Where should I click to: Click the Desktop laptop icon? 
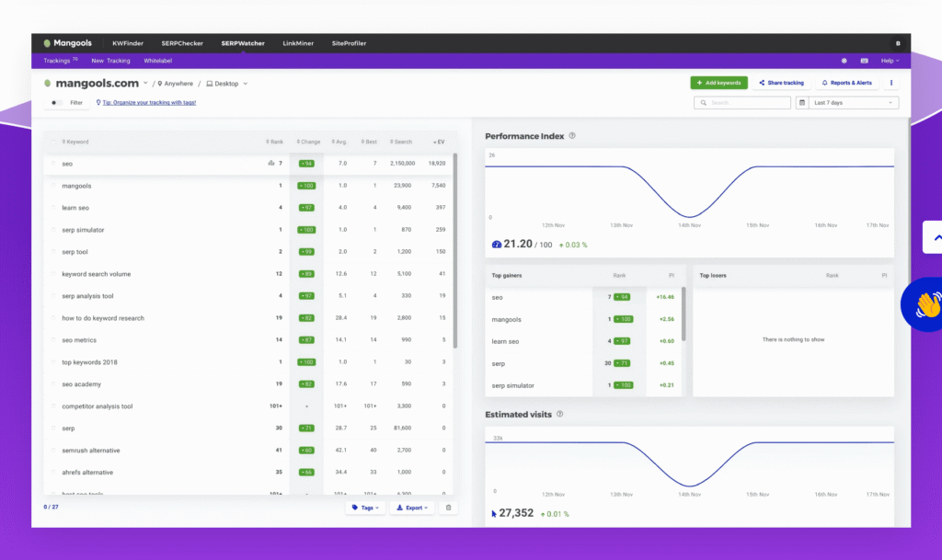[209, 84]
